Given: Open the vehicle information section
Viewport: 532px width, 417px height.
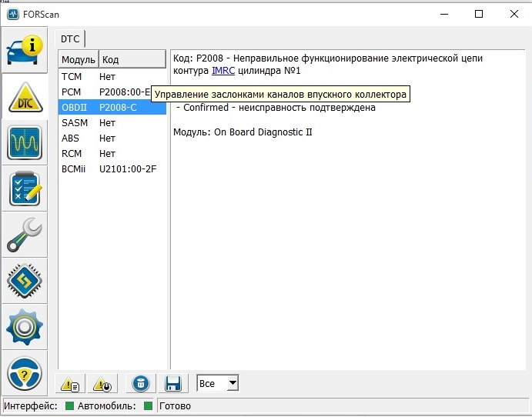Looking at the screenshot, I should (25, 50).
